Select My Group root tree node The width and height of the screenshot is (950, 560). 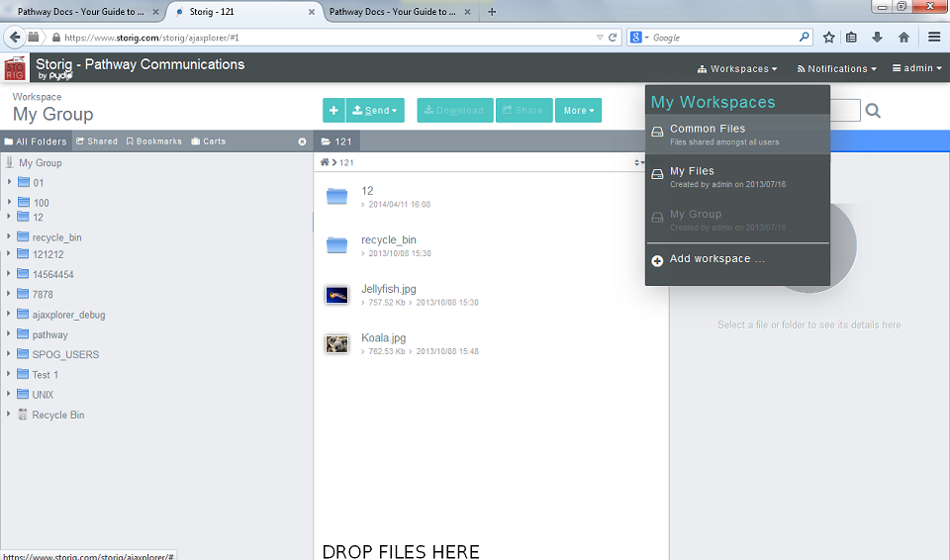coord(40,162)
